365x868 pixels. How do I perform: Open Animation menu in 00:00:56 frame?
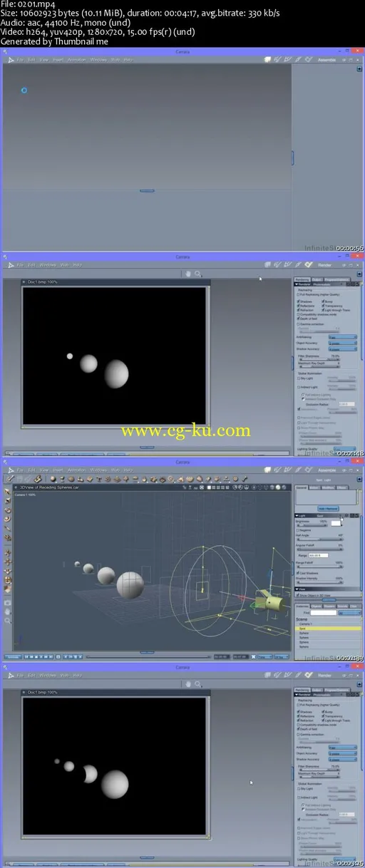pos(77,60)
